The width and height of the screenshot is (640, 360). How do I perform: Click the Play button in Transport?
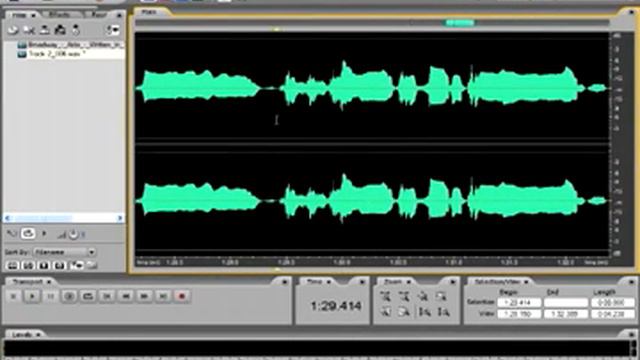(32, 296)
